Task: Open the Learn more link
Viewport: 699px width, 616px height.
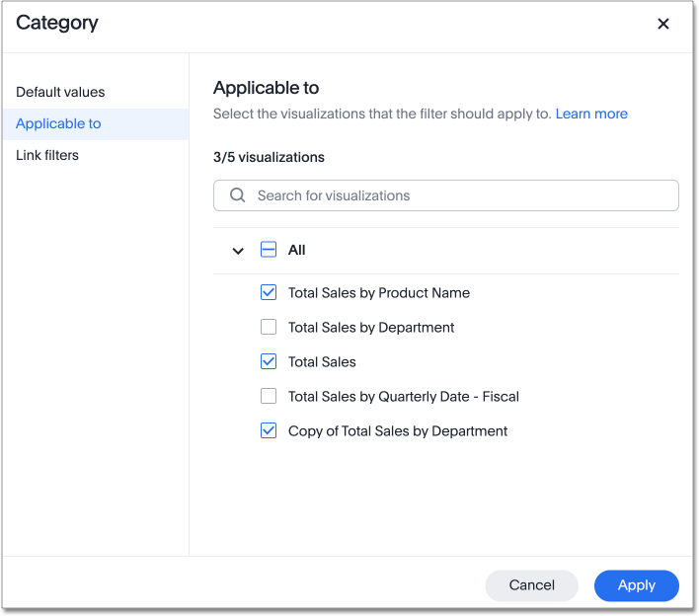Action: (591, 114)
